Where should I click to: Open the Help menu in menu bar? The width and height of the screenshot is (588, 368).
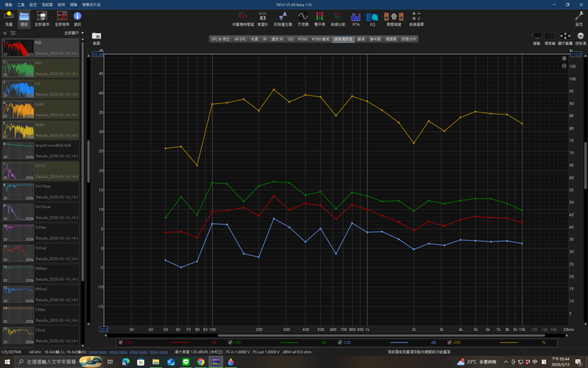click(61, 5)
